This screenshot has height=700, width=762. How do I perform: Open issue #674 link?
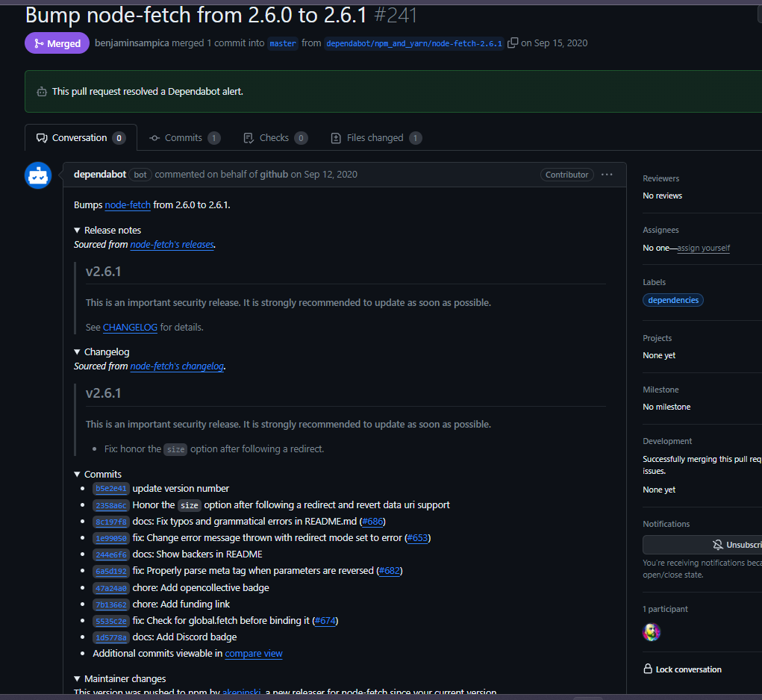coord(325,621)
